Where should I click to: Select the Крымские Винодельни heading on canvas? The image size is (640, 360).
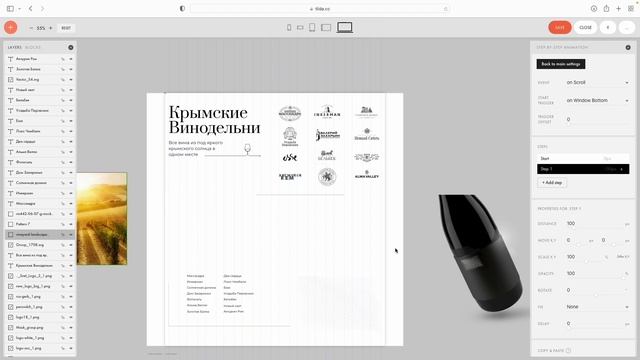tap(214, 120)
